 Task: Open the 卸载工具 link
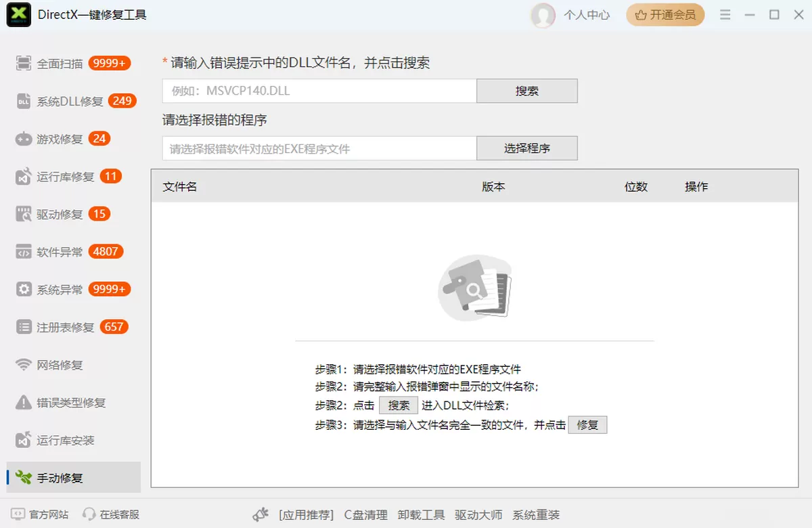click(422, 515)
